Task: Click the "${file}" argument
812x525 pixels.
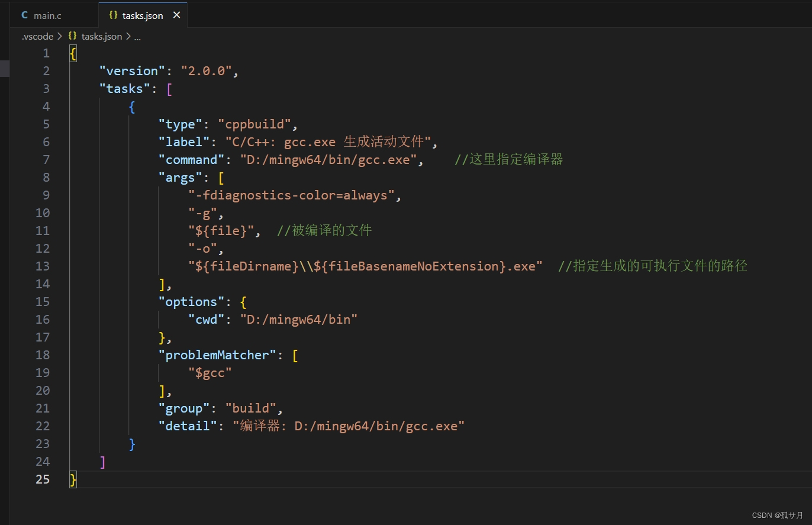Action: pyautogui.click(x=221, y=231)
